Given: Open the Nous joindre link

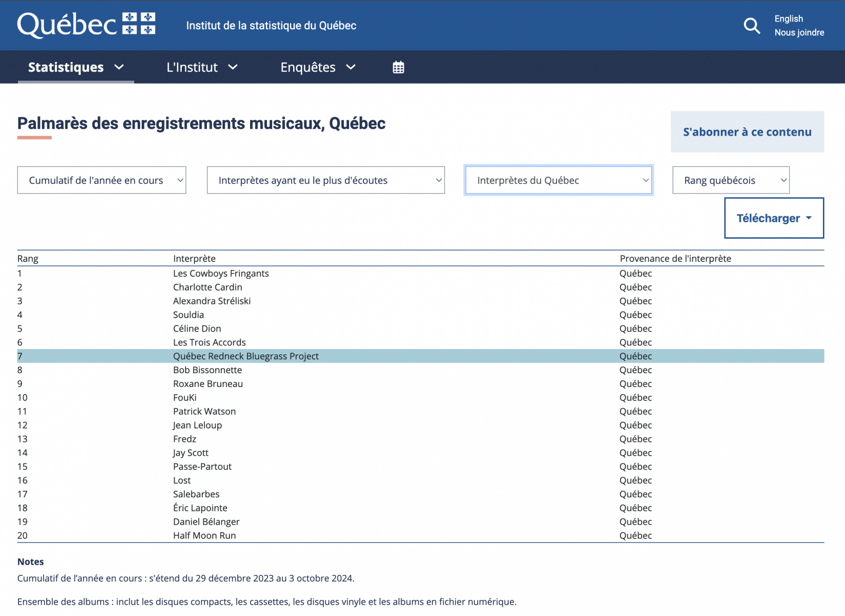Looking at the screenshot, I should 799,32.
